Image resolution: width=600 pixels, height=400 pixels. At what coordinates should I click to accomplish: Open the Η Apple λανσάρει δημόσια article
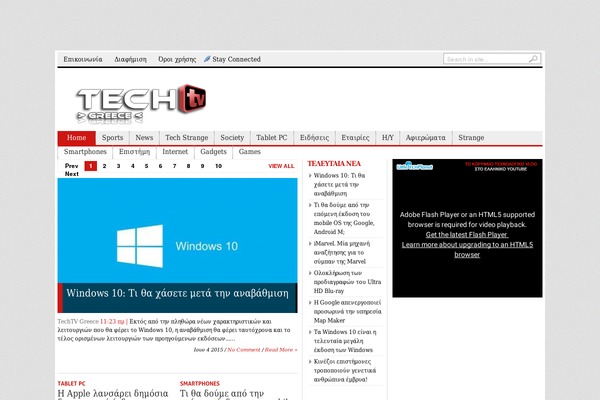(113, 394)
